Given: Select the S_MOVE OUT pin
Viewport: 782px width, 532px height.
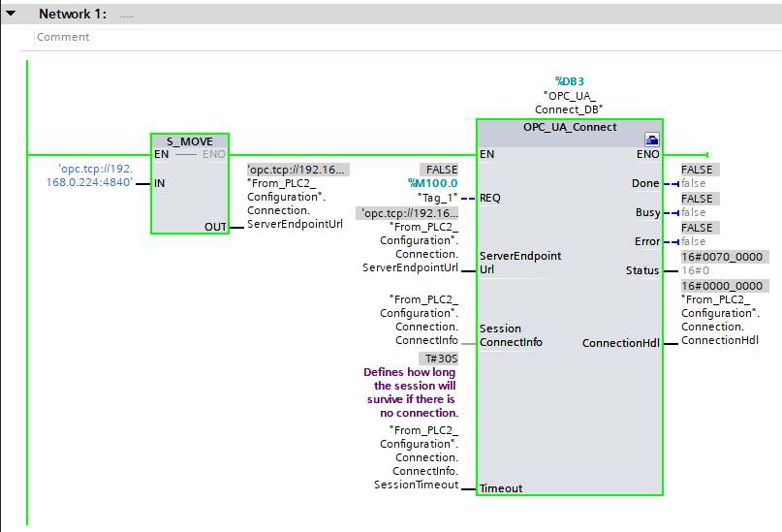Looking at the screenshot, I should (x=215, y=227).
